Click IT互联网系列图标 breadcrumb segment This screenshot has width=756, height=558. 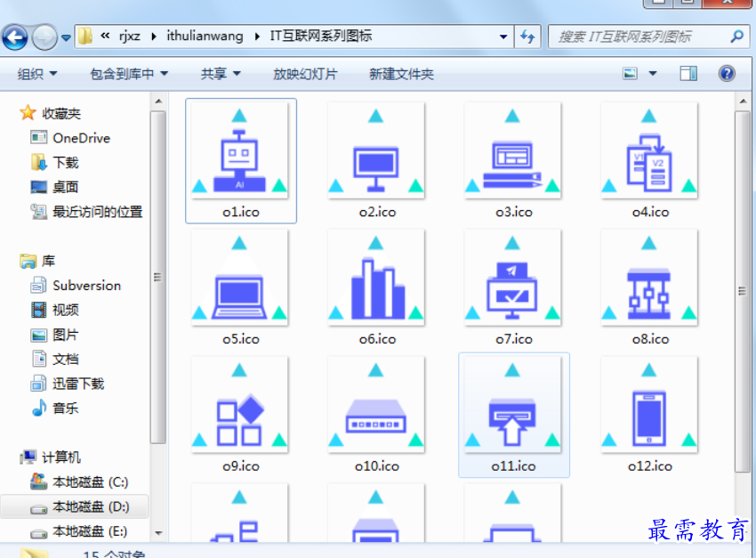click(x=320, y=36)
